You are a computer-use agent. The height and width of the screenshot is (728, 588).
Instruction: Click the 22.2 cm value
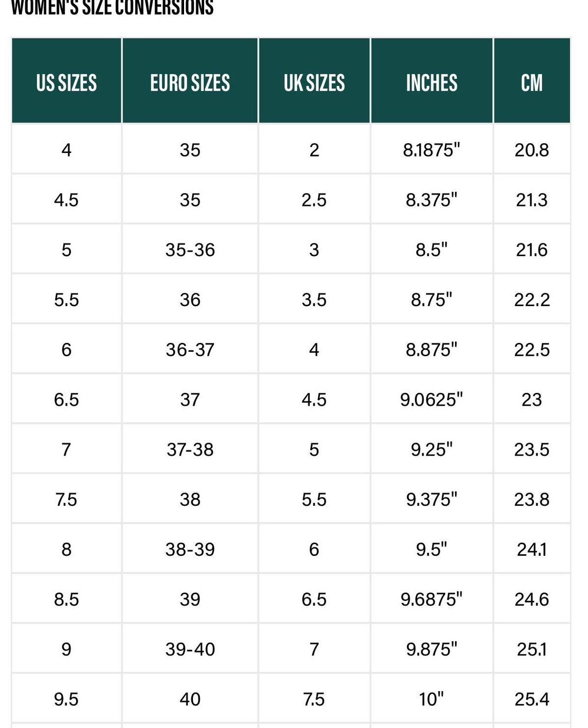point(532,300)
